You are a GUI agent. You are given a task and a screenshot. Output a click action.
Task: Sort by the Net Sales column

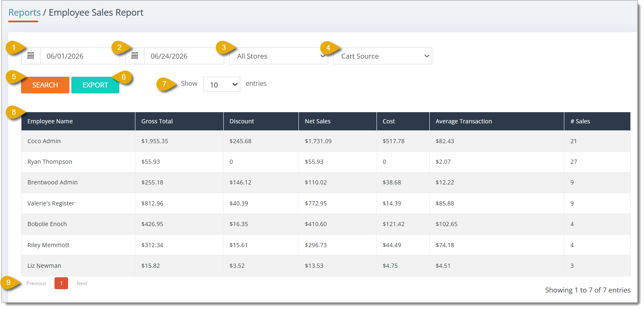pos(338,121)
